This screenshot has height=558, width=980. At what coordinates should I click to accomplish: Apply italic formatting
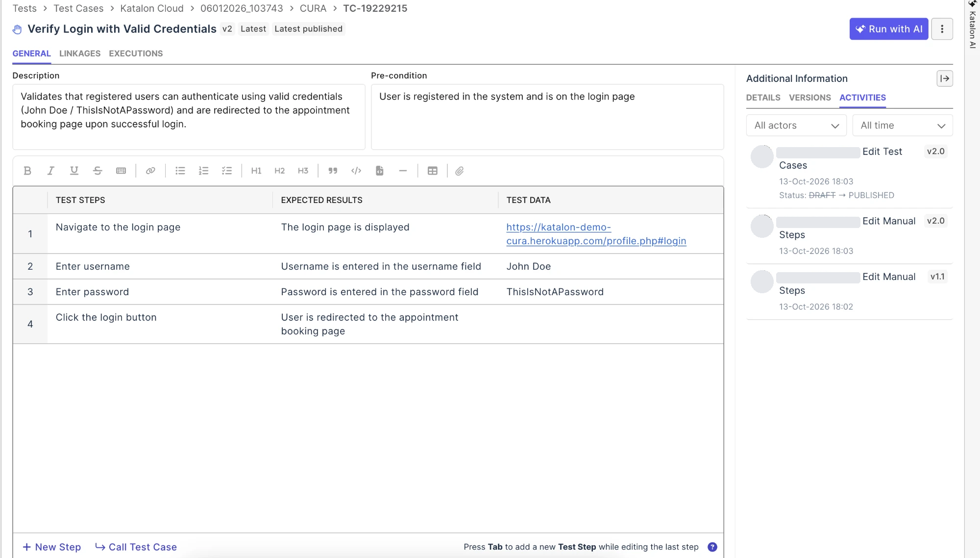(50, 171)
